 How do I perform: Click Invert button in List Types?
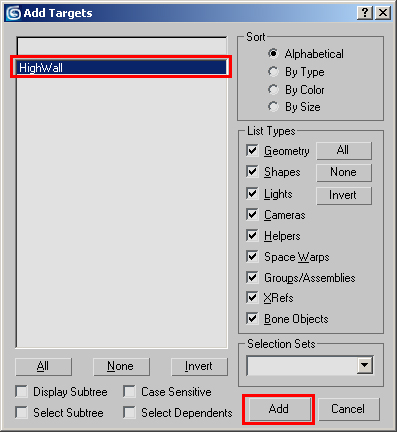point(344,195)
